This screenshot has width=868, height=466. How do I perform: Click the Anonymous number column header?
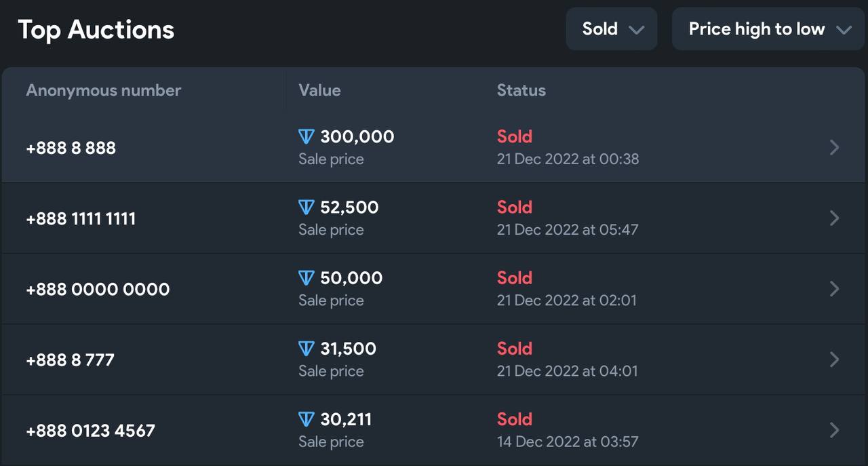tap(103, 90)
